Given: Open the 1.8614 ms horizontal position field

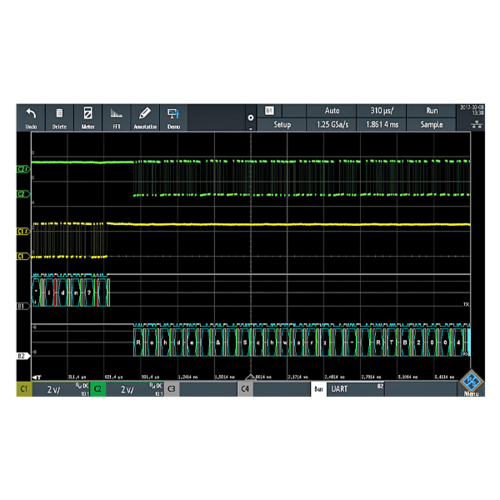Looking at the screenshot, I should click(382, 125).
